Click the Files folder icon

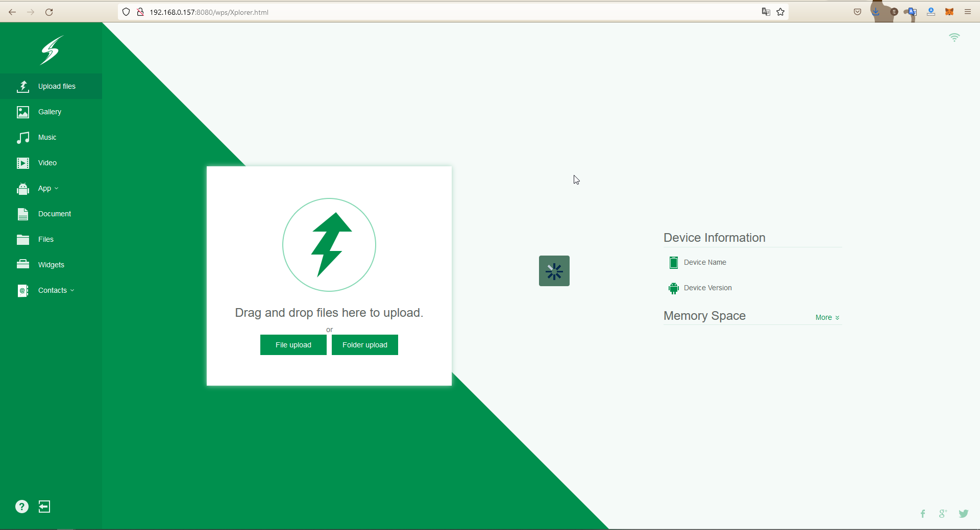pyautogui.click(x=23, y=239)
